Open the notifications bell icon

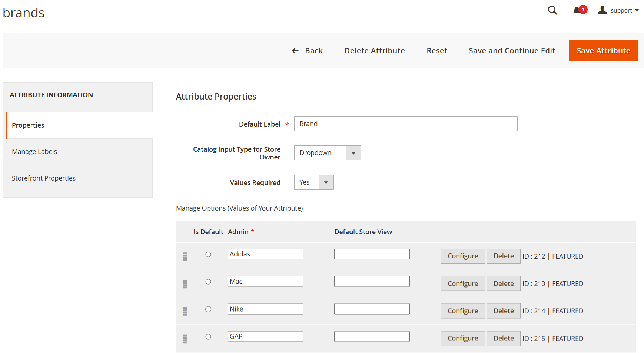coord(577,10)
